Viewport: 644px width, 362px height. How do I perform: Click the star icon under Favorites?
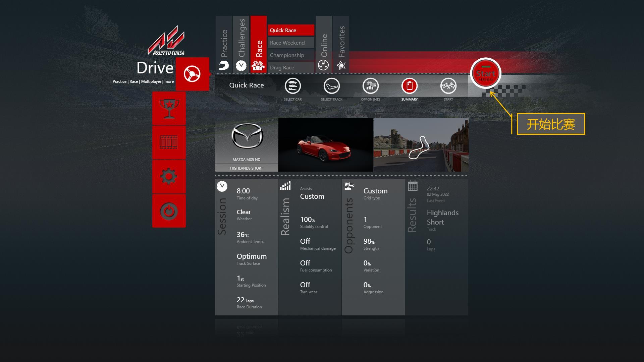pyautogui.click(x=341, y=65)
